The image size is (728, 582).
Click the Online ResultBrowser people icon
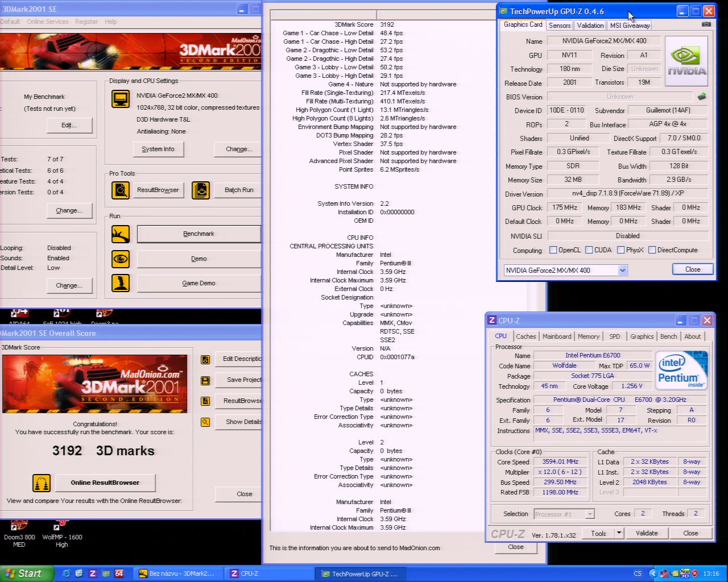point(42,483)
